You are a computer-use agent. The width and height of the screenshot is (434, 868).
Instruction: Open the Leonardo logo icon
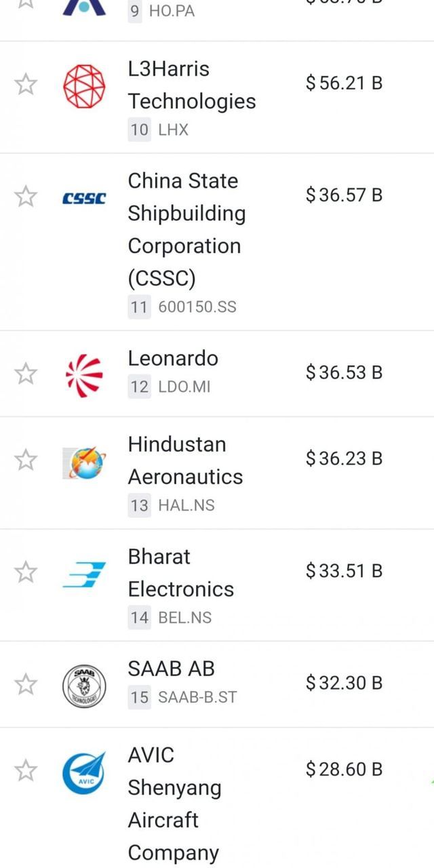84,374
